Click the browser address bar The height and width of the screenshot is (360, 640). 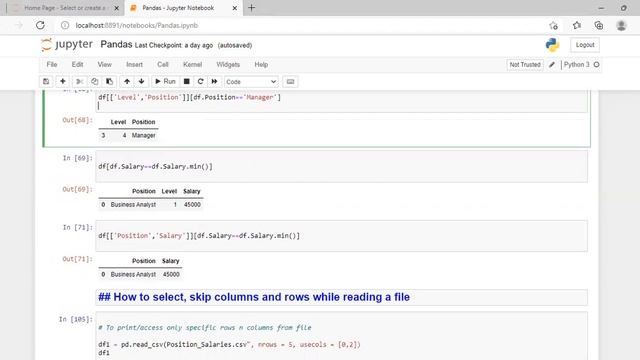[302, 25]
